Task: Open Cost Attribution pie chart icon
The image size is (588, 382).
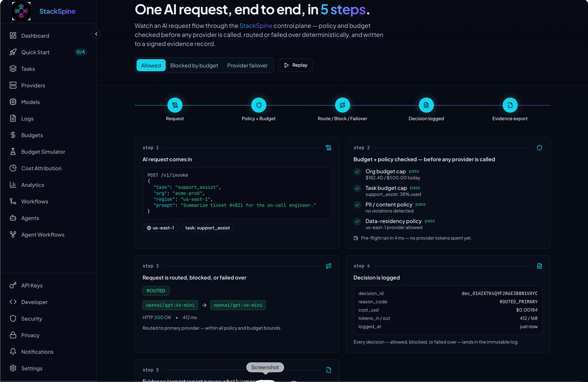Action: (13, 168)
